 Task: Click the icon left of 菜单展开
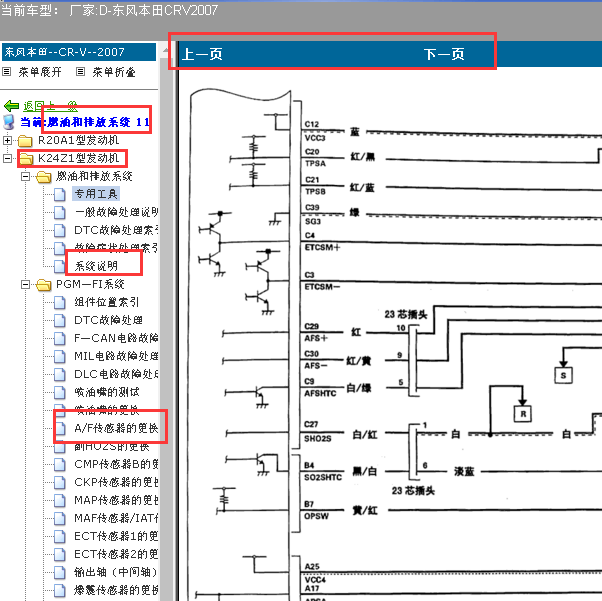click(x=7, y=71)
